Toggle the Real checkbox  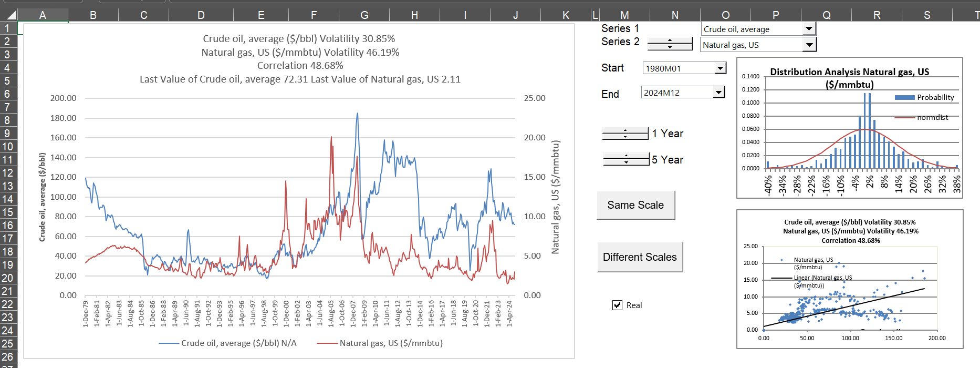[x=618, y=305]
